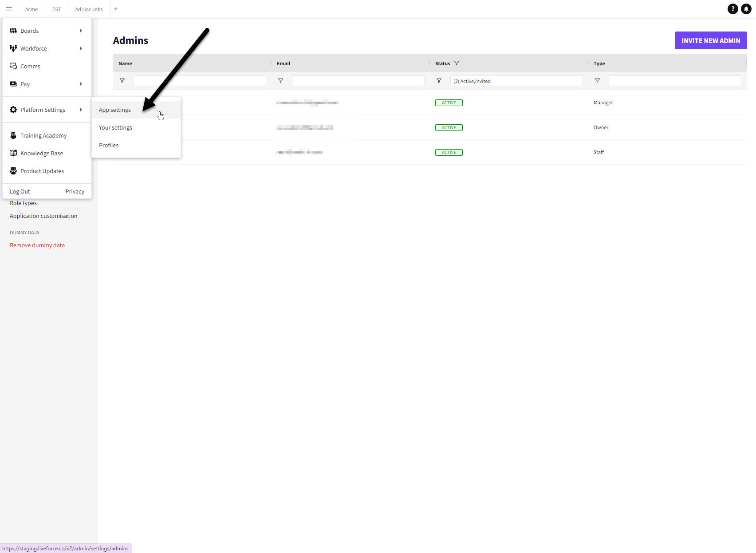Image resolution: width=756 pixels, height=553 pixels.
Task: Open the Privacy link
Action: tap(75, 191)
